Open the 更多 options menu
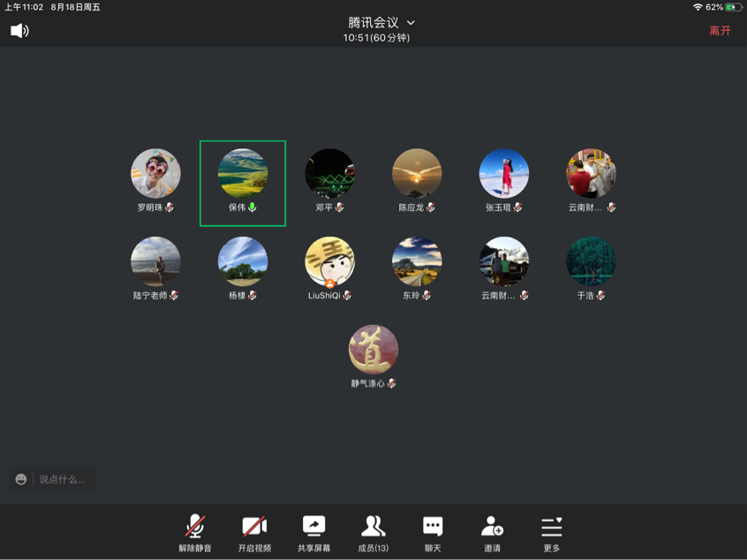 552,533
